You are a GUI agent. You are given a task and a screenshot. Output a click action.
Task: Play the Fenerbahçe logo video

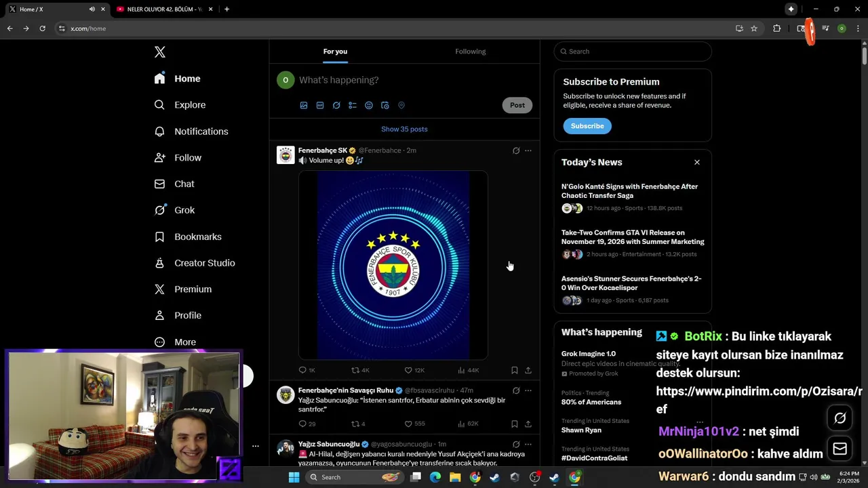pos(393,265)
